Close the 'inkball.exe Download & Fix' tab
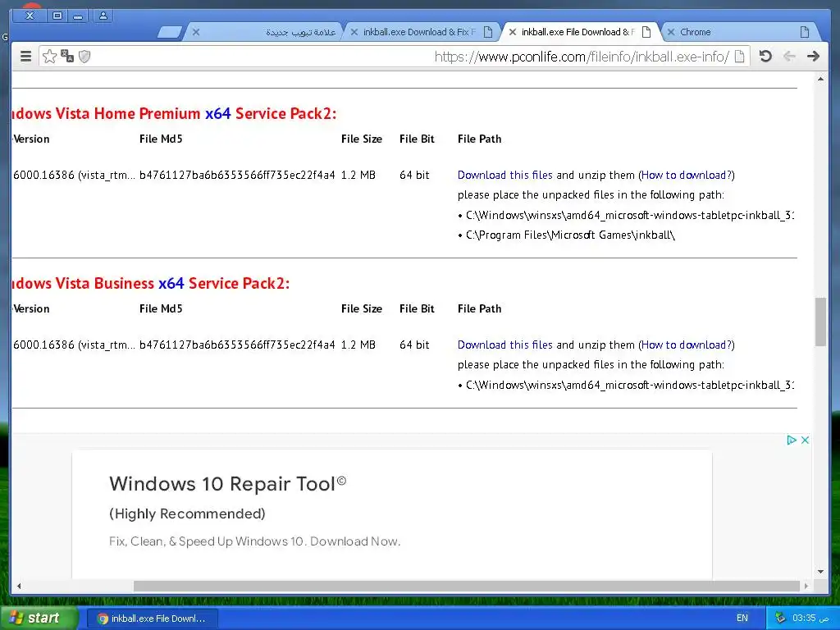The image size is (840, 630). click(354, 32)
